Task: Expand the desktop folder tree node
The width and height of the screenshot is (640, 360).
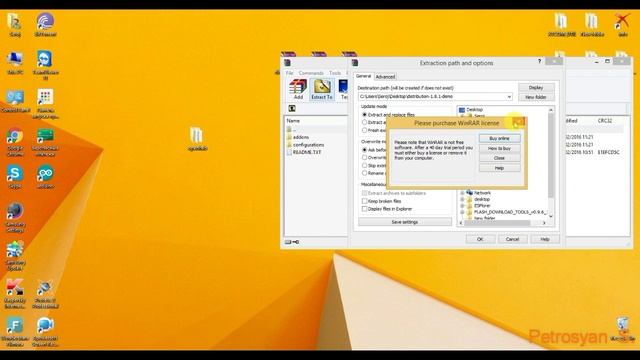Action: click(462, 199)
